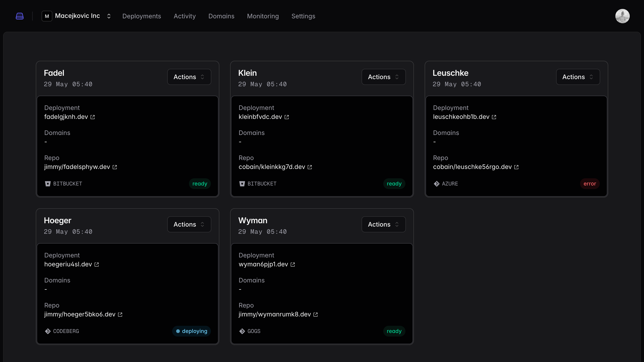The height and width of the screenshot is (362, 644).
Task: Select the Monitoring tab
Action: click(263, 16)
